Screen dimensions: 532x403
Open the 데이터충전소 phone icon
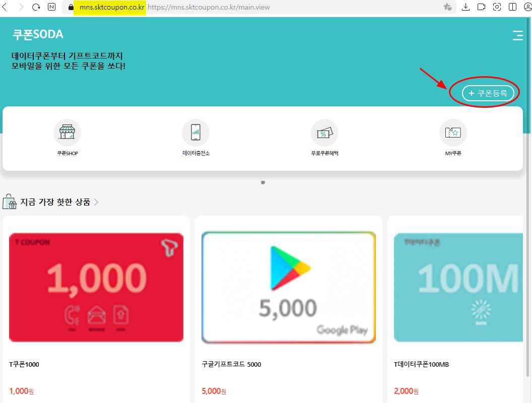tap(195, 132)
